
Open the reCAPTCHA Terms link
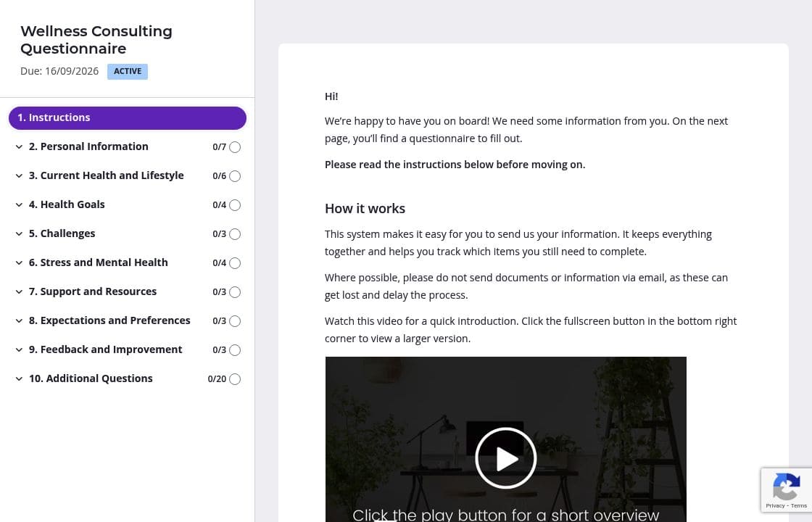(799, 505)
